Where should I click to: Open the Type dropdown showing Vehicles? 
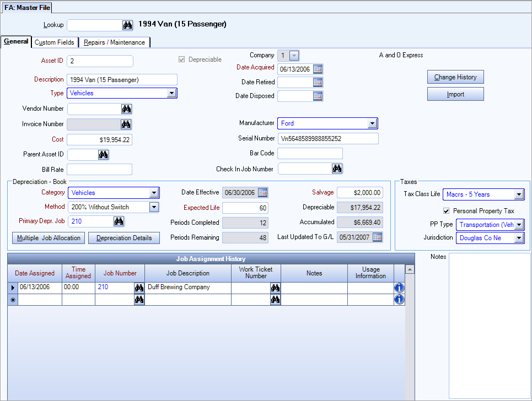(x=171, y=93)
